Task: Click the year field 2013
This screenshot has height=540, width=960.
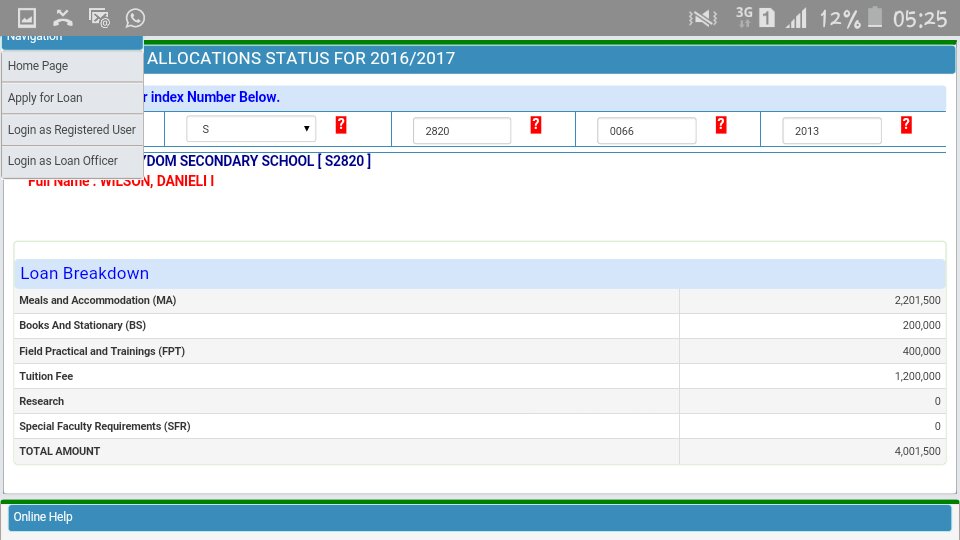Action: pyautogui.click(x=832, y=131)
